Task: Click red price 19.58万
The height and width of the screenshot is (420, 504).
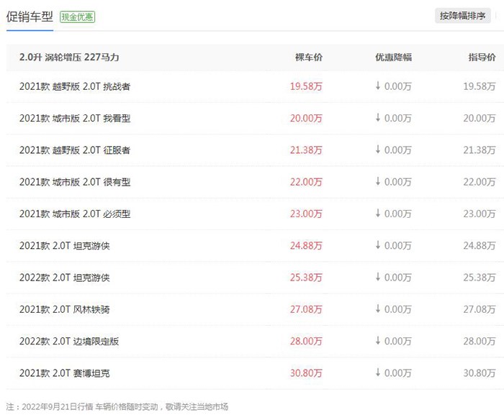Action: point(306,86)
